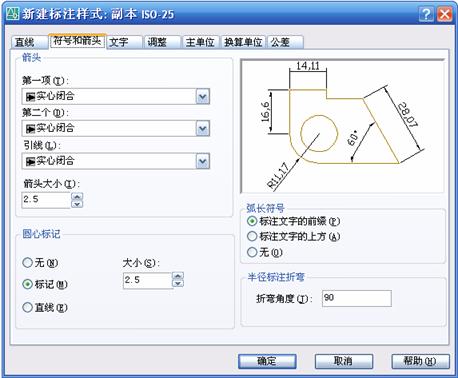Screen dimensions: 458x378
Task: Decrease center mark 大小 with down spinner
Action: [x=178, y=283]
